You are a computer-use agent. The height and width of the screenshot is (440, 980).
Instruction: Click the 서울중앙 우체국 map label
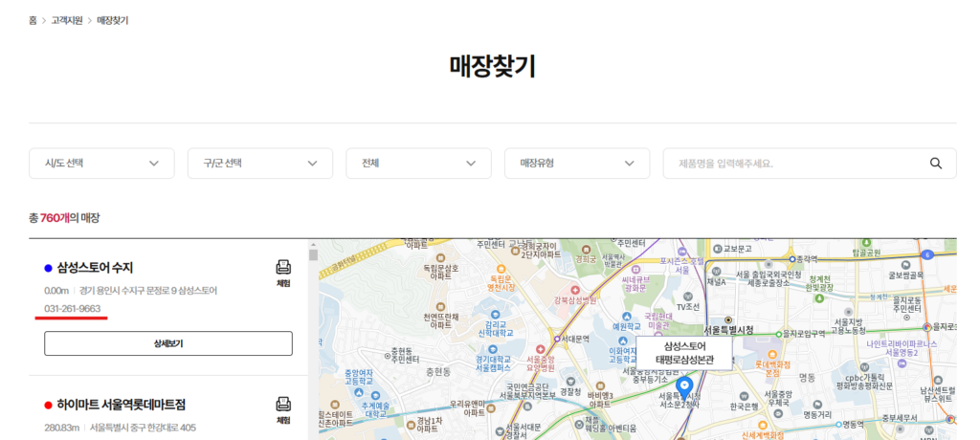point(779,398)
